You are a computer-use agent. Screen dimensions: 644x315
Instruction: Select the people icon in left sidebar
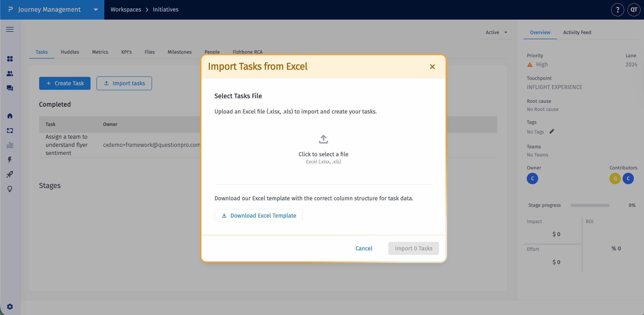[x=10, y=74]
